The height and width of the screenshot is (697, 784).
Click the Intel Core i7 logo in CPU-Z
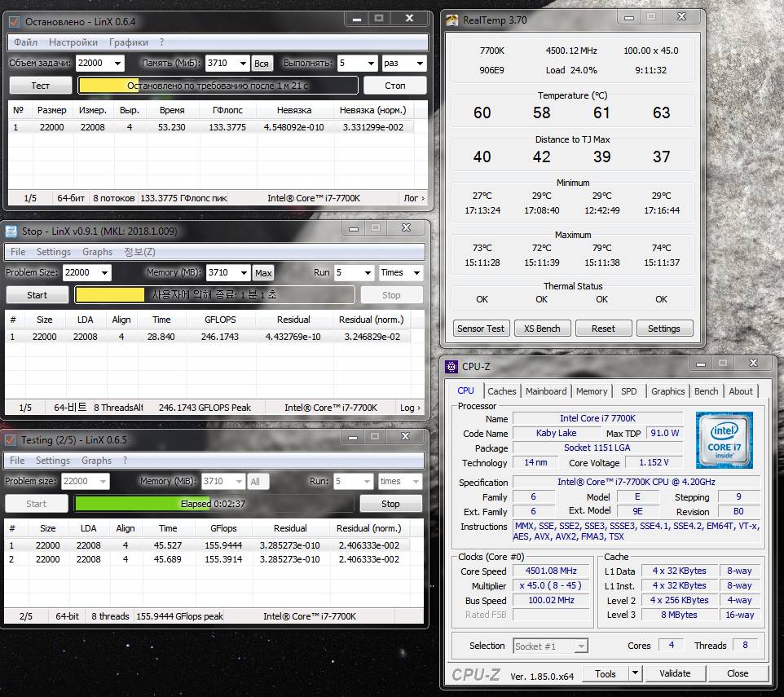click(724, 440)
